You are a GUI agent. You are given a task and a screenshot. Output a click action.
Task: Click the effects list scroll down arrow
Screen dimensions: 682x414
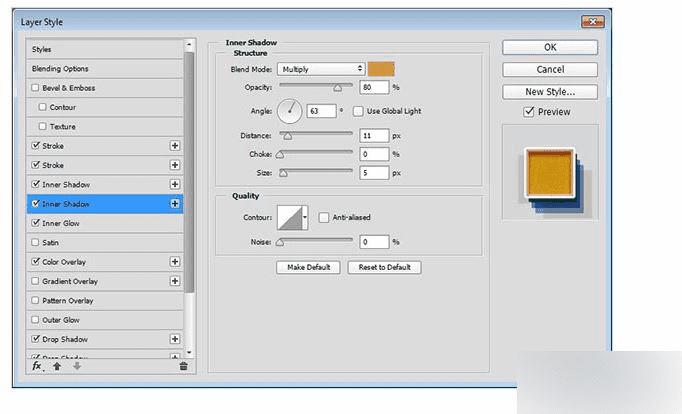point(189,352)
